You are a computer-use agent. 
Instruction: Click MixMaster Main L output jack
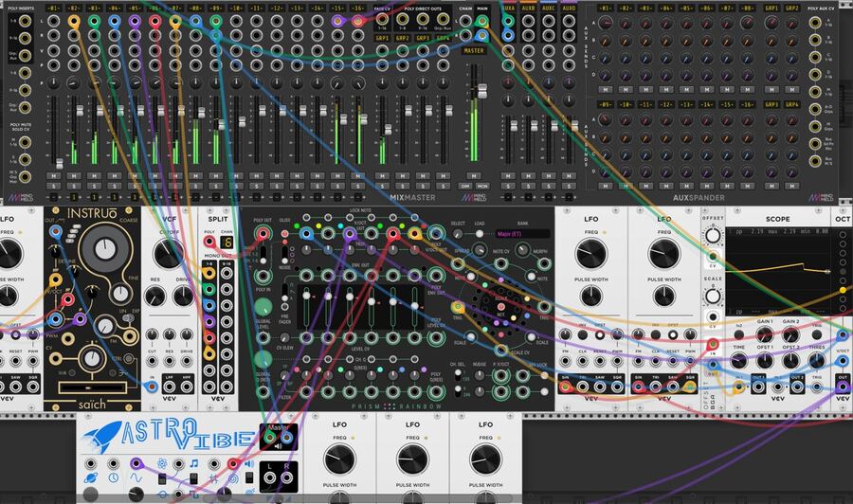[x=481, y=21]
